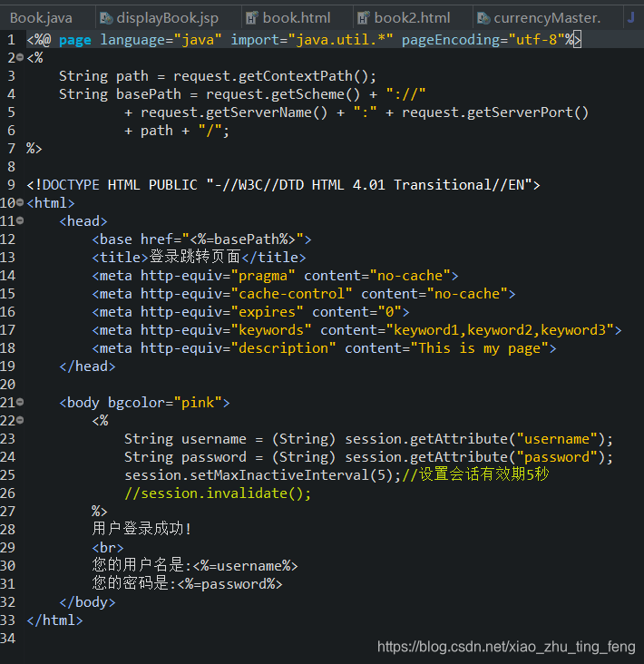Collapse the scriptlet fold at line 22

20,420
